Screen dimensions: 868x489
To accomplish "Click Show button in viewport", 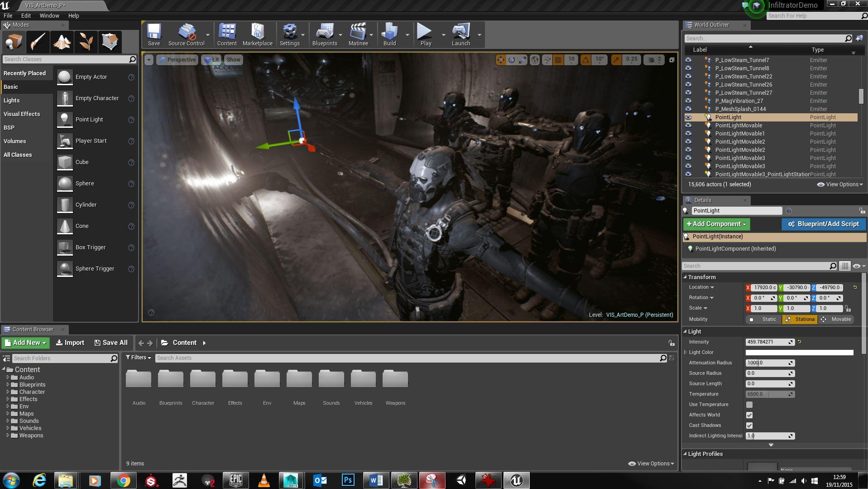I will click(x=233, y=60).
